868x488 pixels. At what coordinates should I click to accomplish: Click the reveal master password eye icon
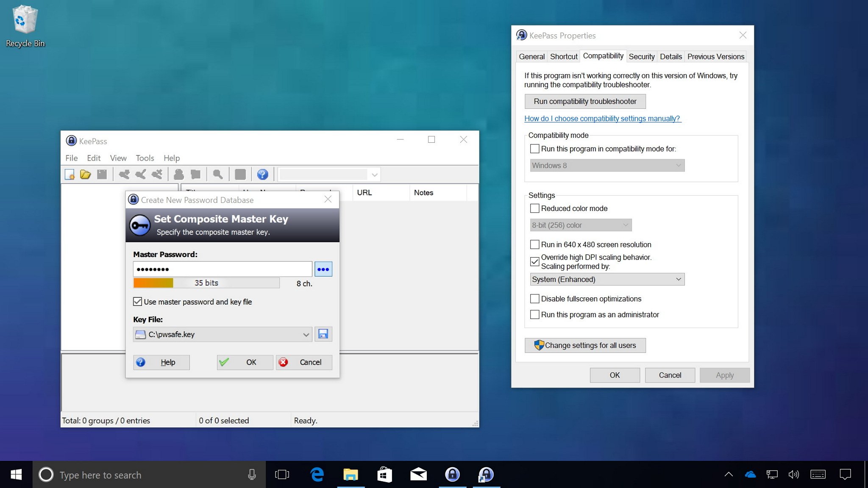323,269
